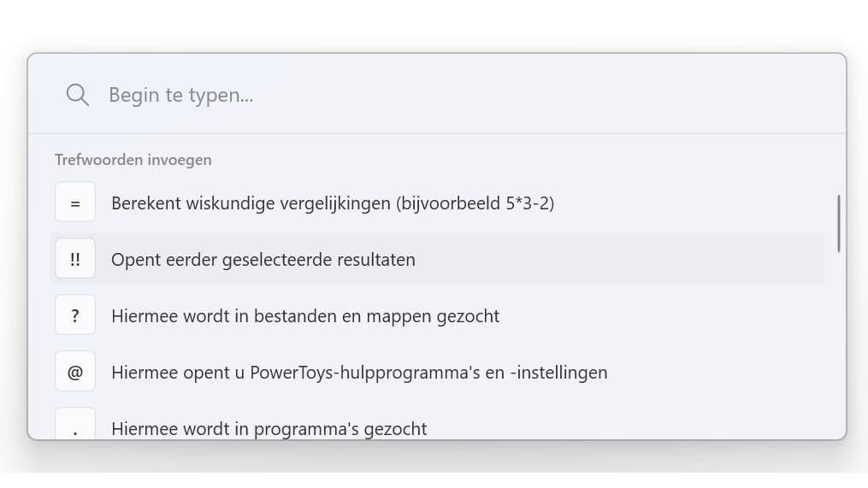Click the period program search keyword icon

(75, 427)
